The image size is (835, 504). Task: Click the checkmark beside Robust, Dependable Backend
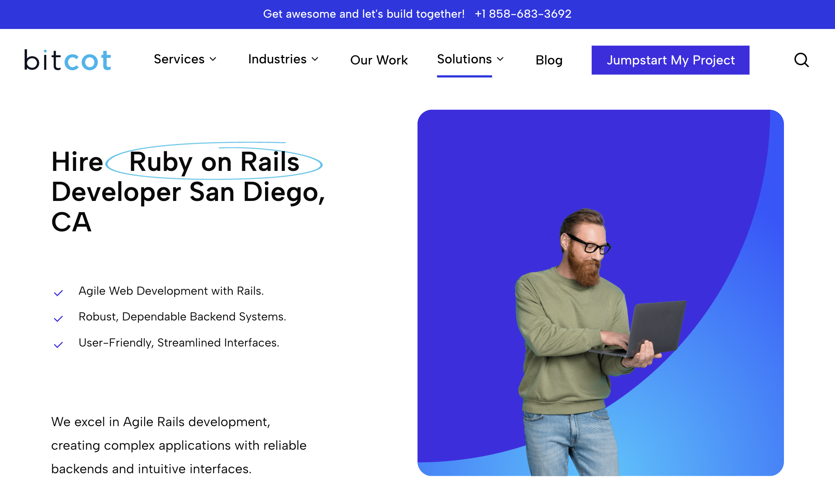[x=58, y=319]
